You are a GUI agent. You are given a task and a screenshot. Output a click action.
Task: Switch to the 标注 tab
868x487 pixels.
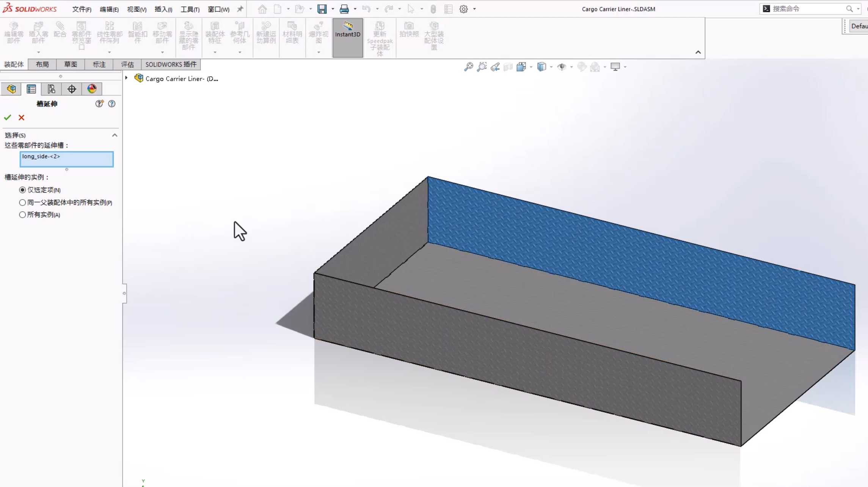tap(99, 64)
